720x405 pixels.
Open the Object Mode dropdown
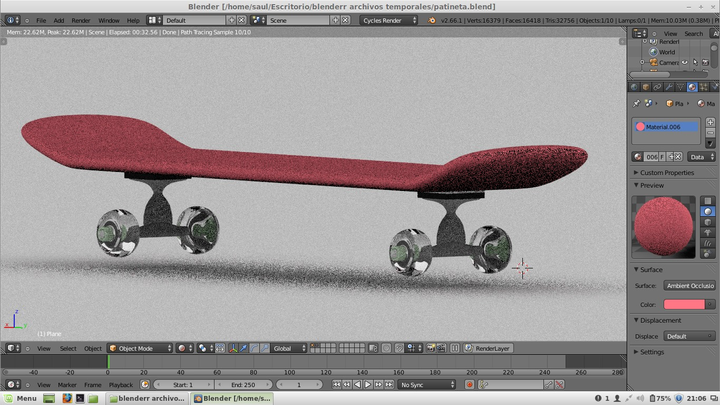(140, 348)
